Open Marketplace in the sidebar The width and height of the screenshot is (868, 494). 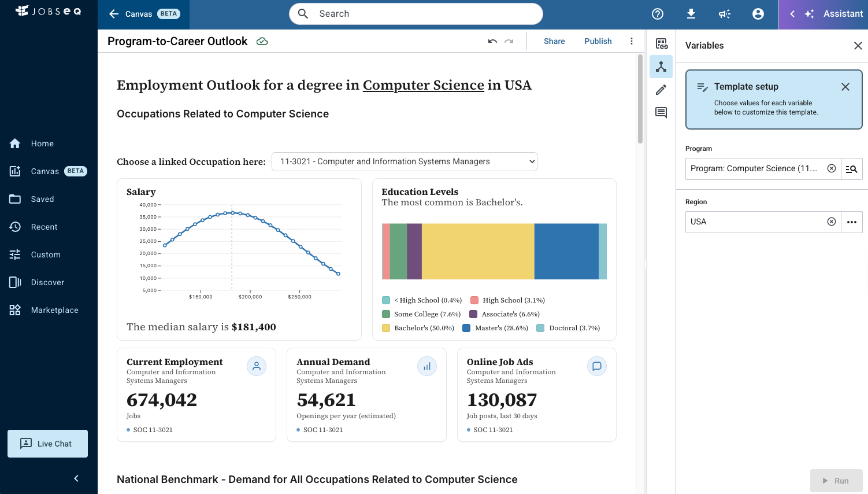[x=49, y=310]
